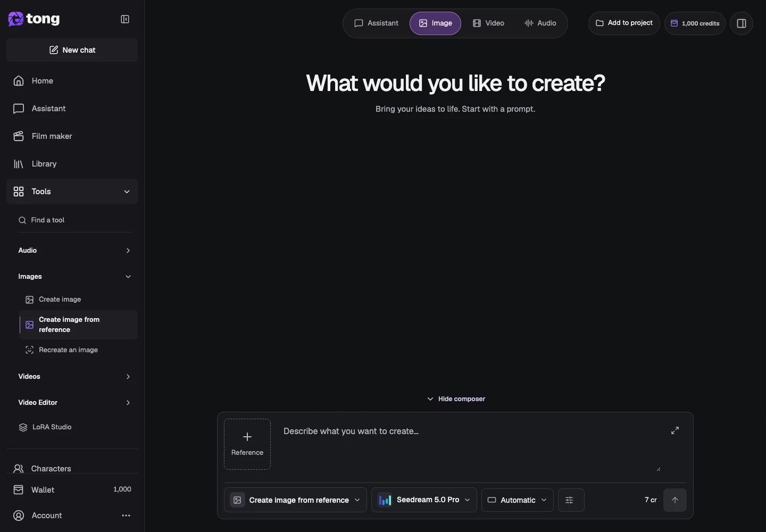Screen dimensions: 766x532
Task: Switch to the Video tab
Action: (x=488, y=23)
